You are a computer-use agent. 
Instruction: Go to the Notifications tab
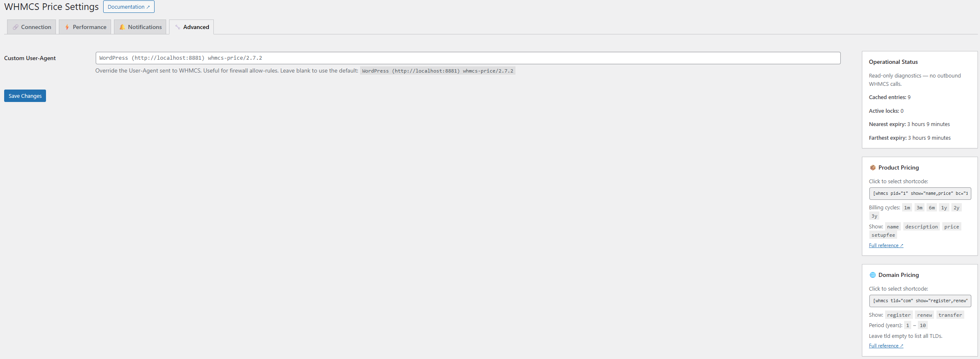tap(140, 27)
